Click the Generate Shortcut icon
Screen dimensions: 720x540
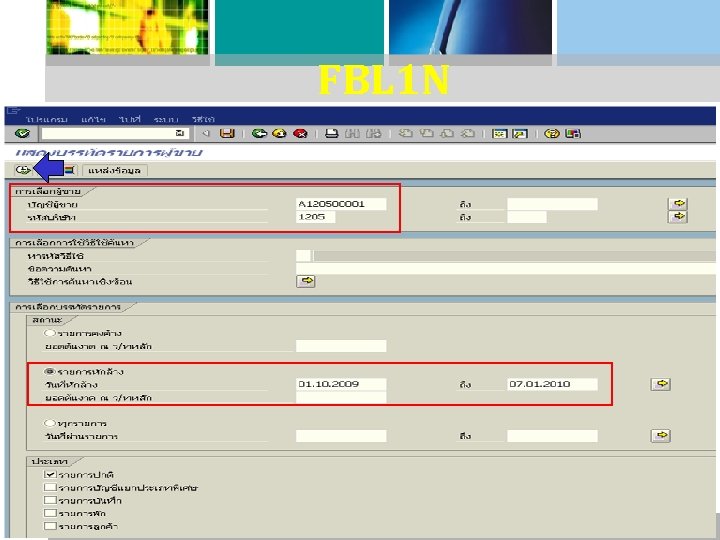click(x=520, y=134)
